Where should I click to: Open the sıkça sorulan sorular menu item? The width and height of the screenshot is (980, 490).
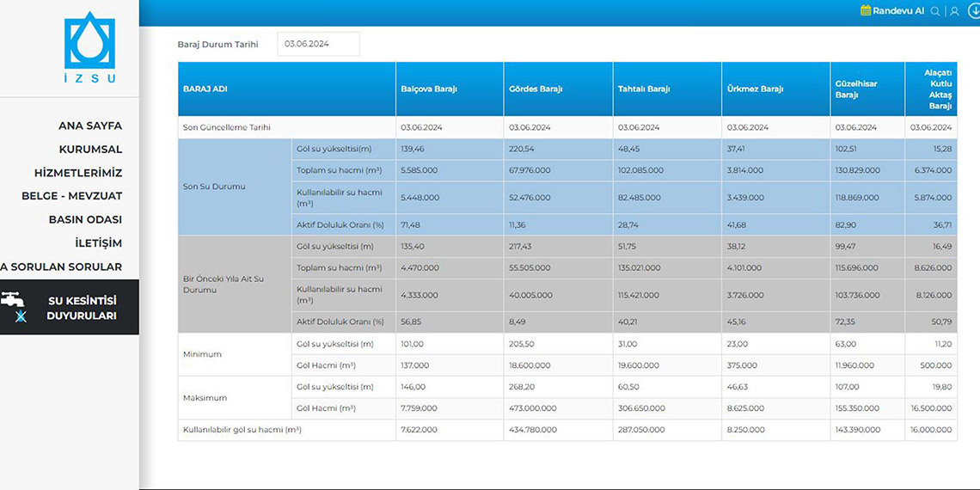coord(62,266)
